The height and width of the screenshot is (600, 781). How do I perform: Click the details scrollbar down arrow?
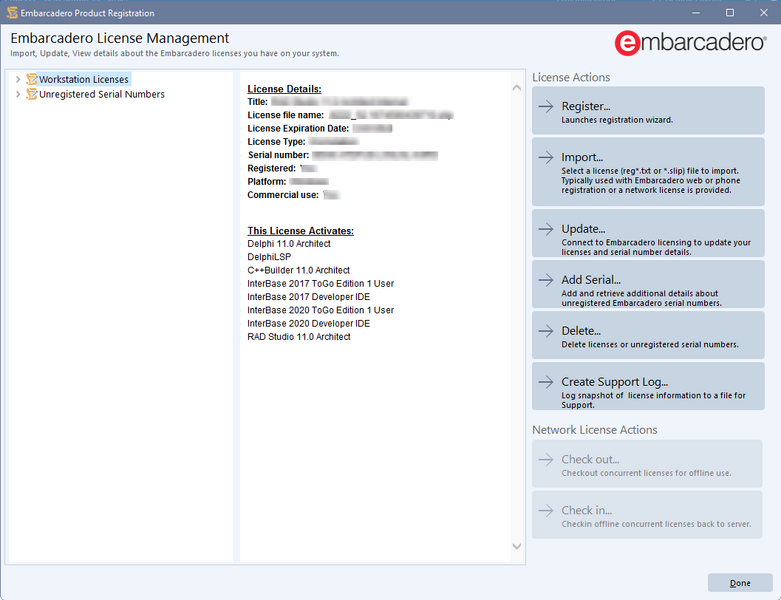[x=517, y=546]
